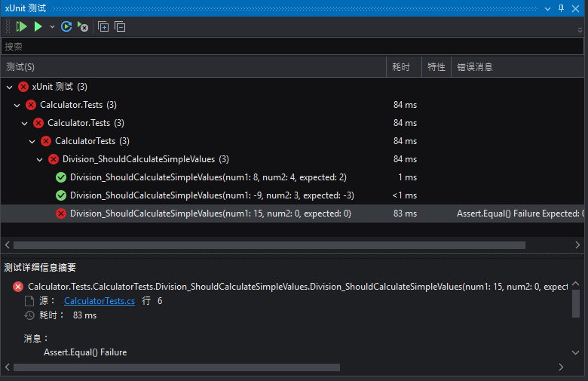Pin the xUnit 测试 panel

(561, 8)
